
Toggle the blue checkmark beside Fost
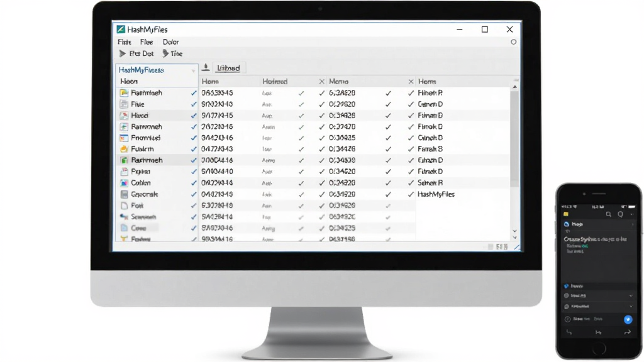[194, 206]
